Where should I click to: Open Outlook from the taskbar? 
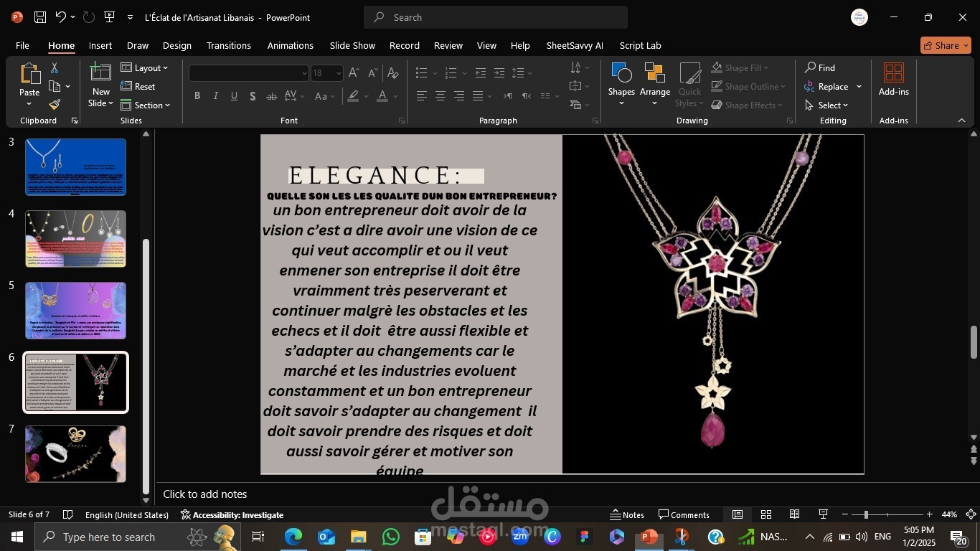point(326,537)
